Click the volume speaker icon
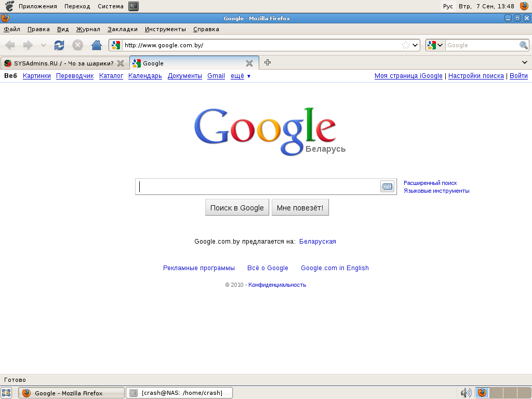 466,393
